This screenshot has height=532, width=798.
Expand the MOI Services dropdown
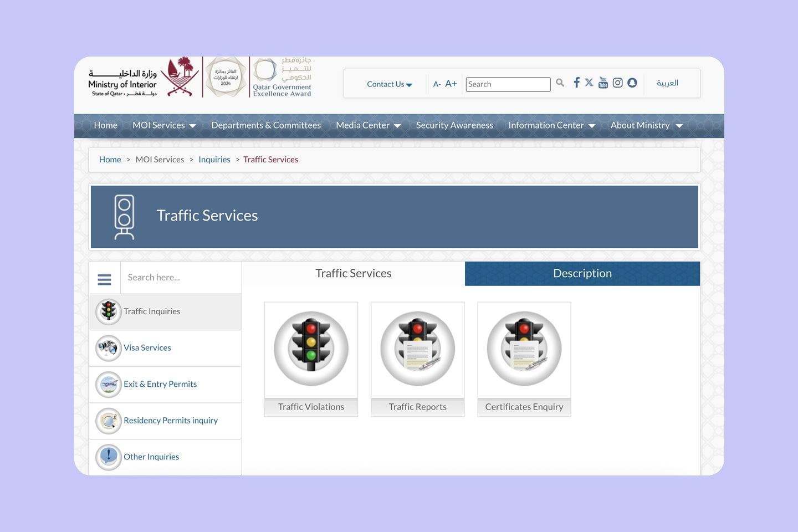164,125
